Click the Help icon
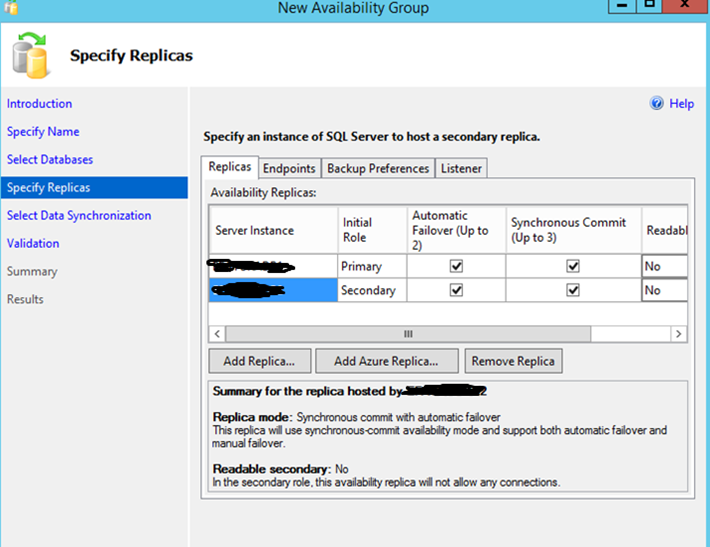The width and height of the screenshot is (710, 547). tap(657, 103)
